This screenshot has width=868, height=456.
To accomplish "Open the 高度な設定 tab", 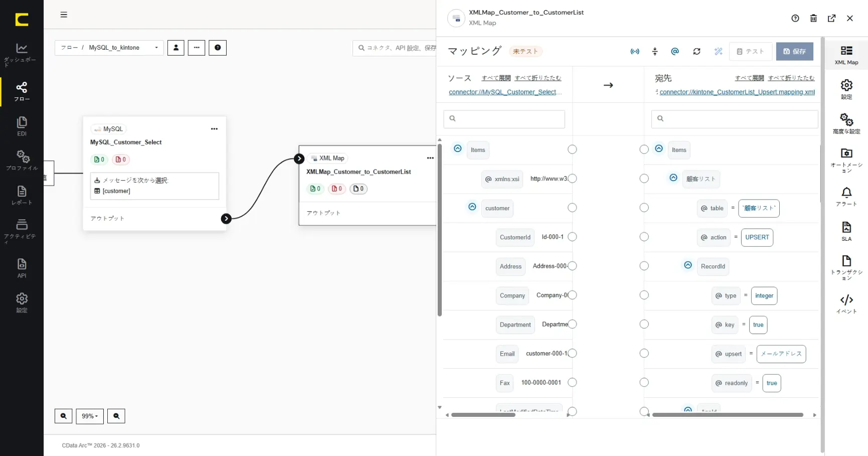I will (846, 124).
